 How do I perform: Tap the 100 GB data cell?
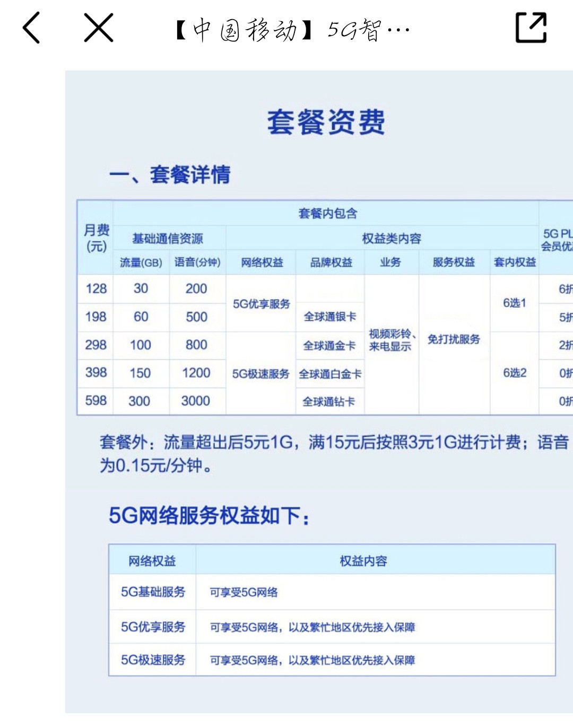[141, 345]
